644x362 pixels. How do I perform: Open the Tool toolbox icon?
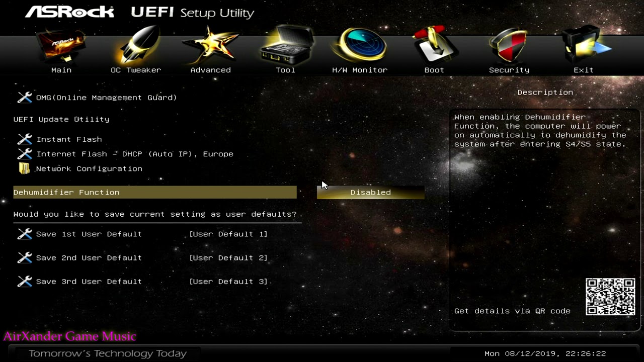pyautogui.click(x=285, y=46)
